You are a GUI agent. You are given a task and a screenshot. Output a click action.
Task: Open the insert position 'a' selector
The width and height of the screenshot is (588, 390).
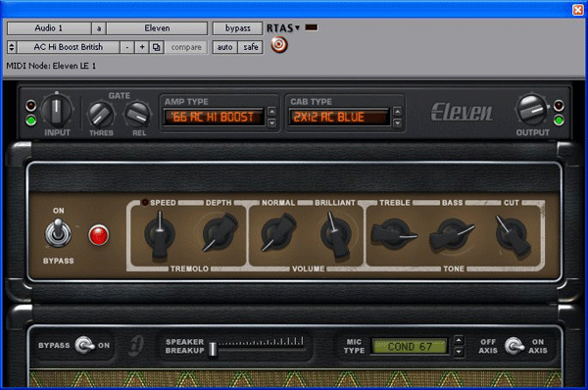[x=99, y=28]
